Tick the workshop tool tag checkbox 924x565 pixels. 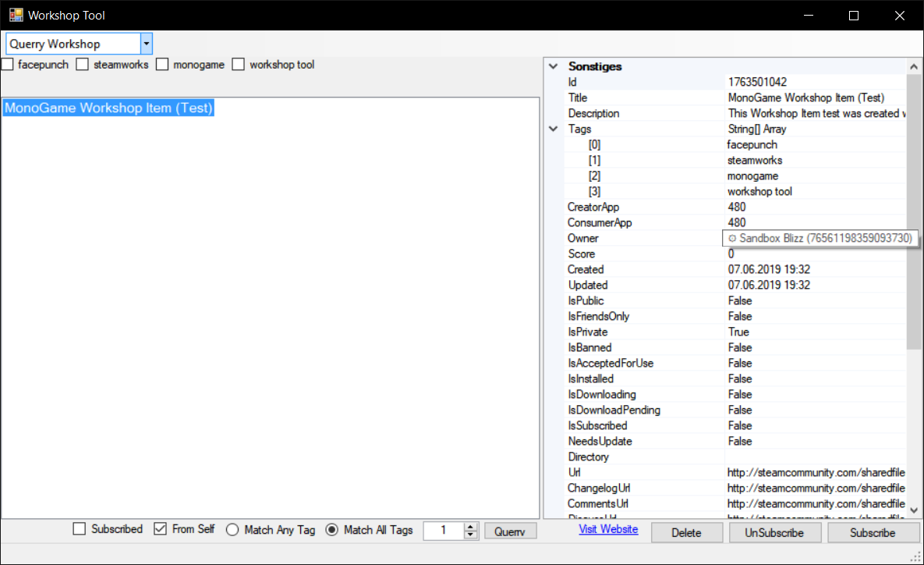coord(238,64)
